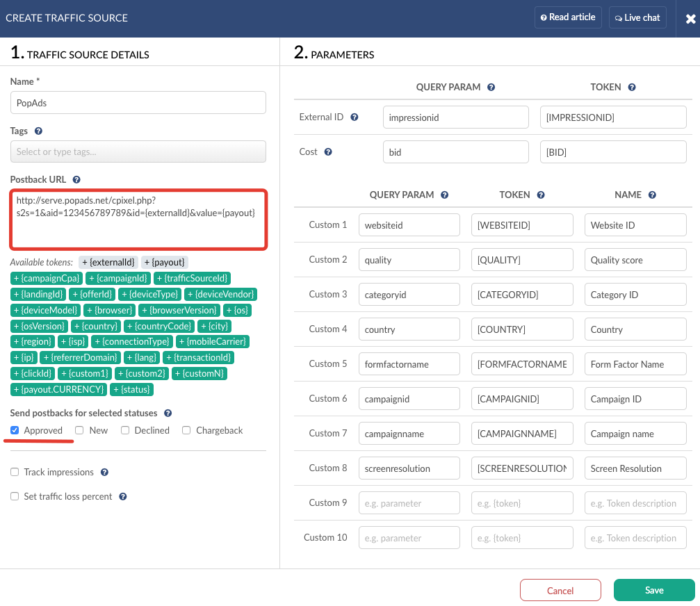This screenshot has height=606, width=700.
Task: Open the Tags selection field
Action: tap(138, 151)
